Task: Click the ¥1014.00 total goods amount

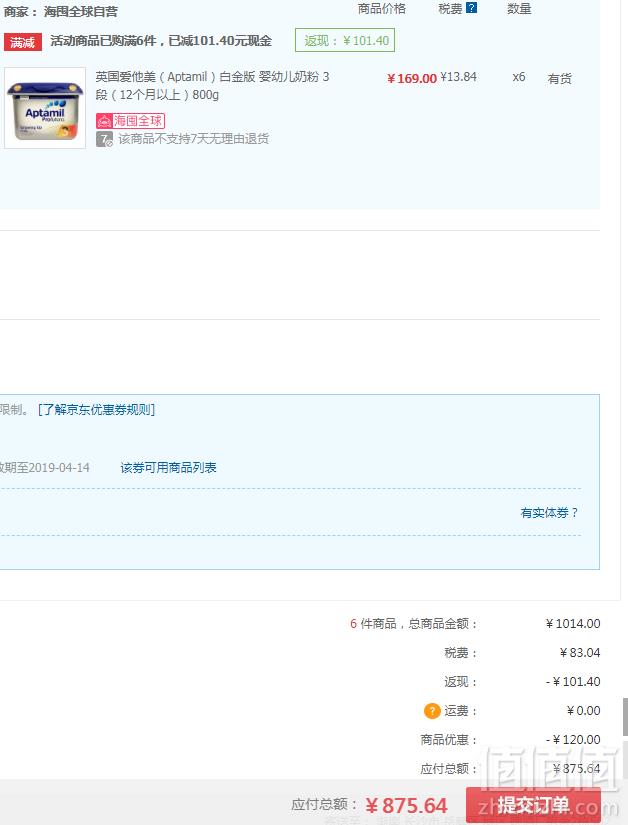Action: pyautogui.click(x=573, y=623)
